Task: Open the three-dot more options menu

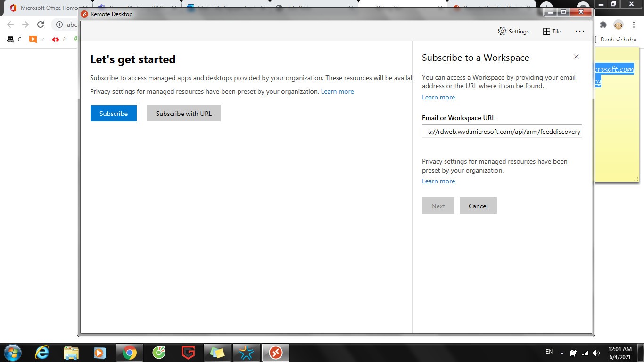Action: 580,31
